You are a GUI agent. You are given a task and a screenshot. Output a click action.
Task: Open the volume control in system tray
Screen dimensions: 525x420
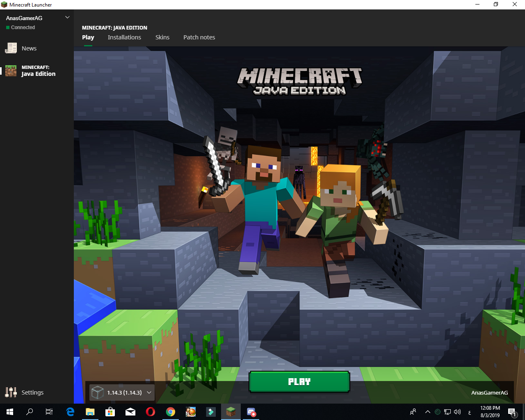tap(457, 412)
